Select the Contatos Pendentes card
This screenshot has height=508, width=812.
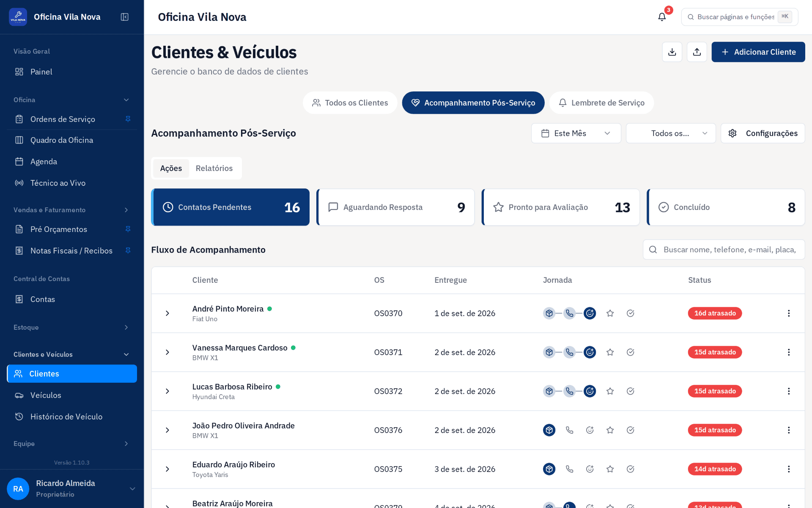230,207
